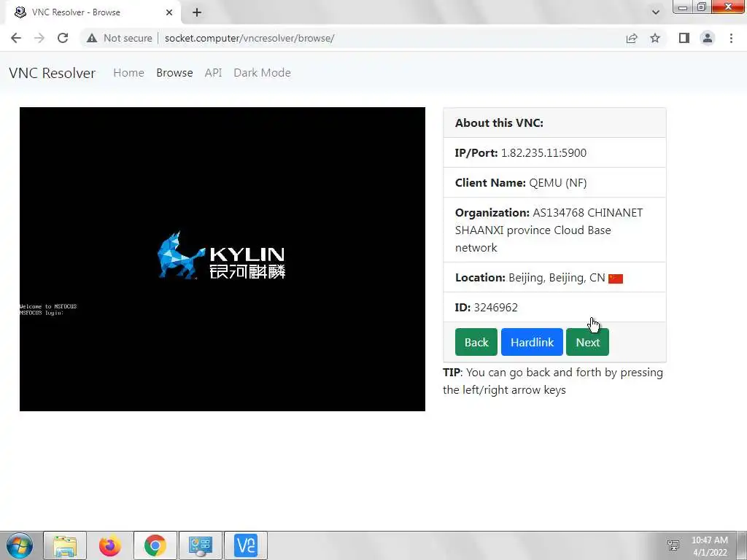Minimize the Chrome window

(x=683, y=7)
